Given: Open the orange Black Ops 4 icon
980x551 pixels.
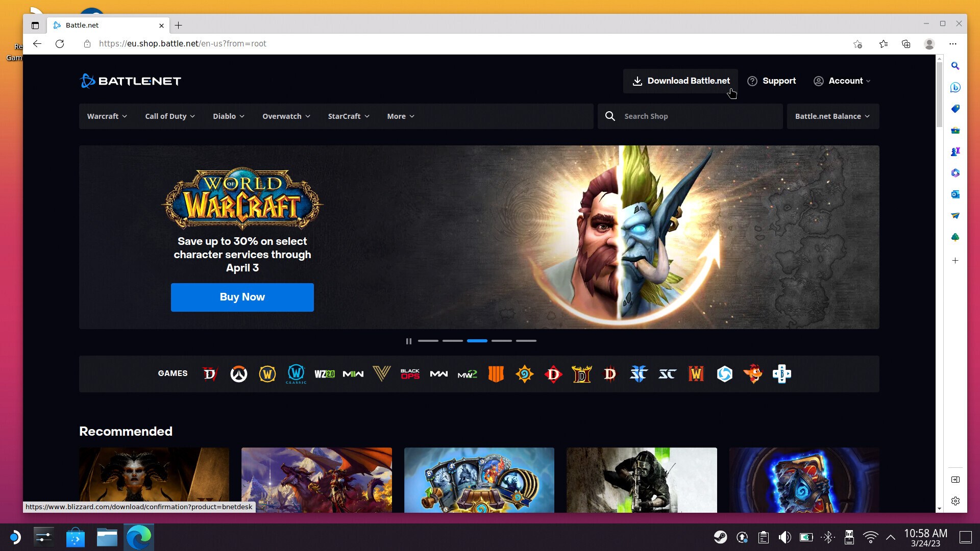Looking at the screenshot, I should pyautogui.click(x=496, y=374).
